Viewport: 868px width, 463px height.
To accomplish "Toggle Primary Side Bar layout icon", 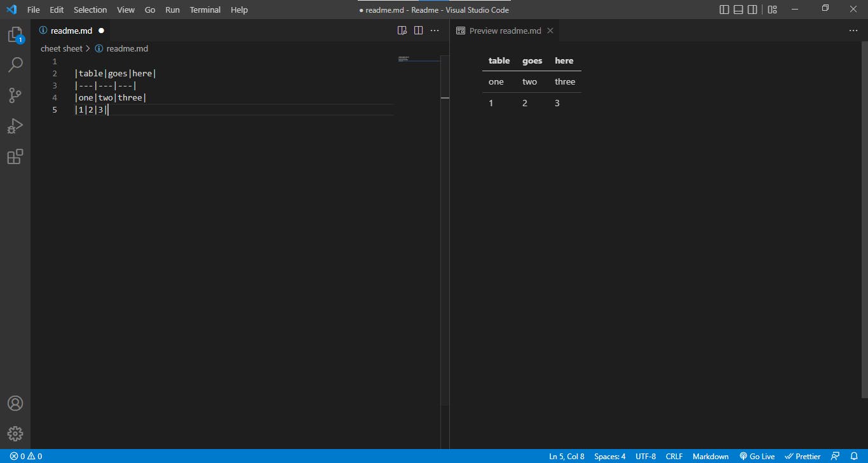I will (x=724, y=10).
